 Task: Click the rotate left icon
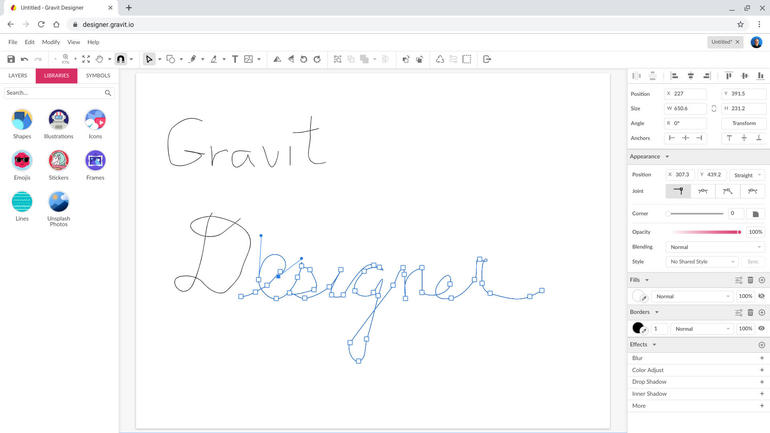pyautogui.click(x=303, y=59)
